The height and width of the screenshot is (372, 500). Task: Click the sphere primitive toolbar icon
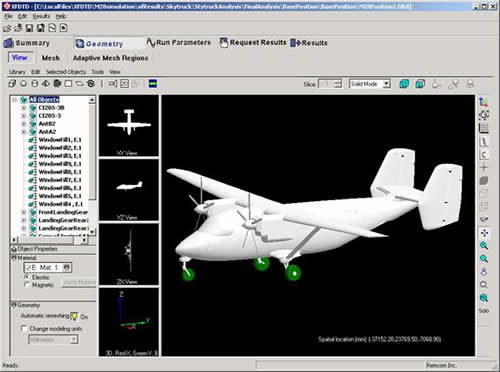tap(23, 83)
